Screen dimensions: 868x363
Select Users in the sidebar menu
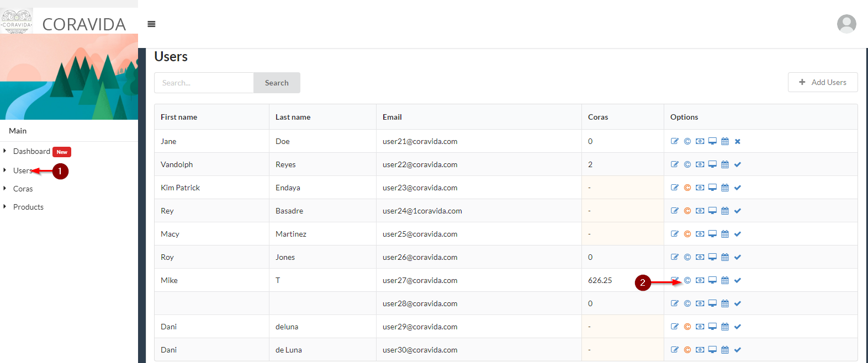pyautogui.click(x=23, y=170)
